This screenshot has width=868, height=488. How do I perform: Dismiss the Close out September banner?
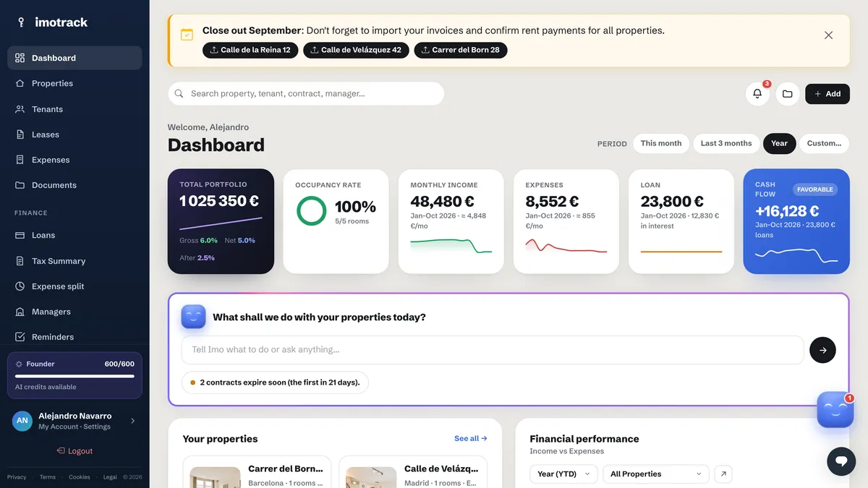[828, 35]
